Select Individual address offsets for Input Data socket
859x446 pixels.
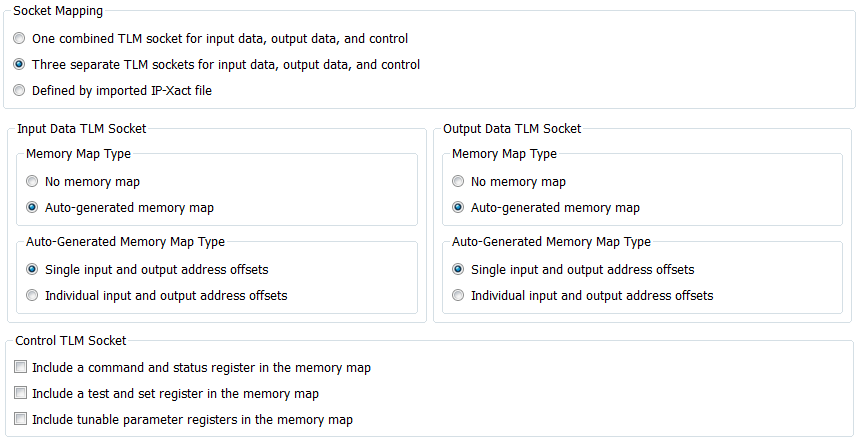(33, 296)
